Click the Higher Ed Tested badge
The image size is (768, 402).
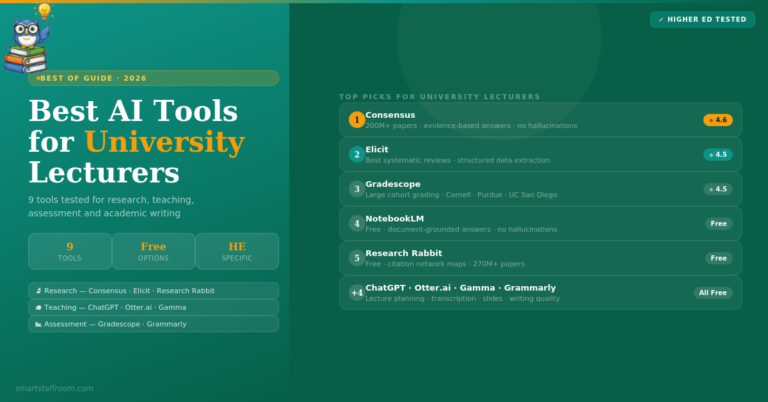pos(702,20)
